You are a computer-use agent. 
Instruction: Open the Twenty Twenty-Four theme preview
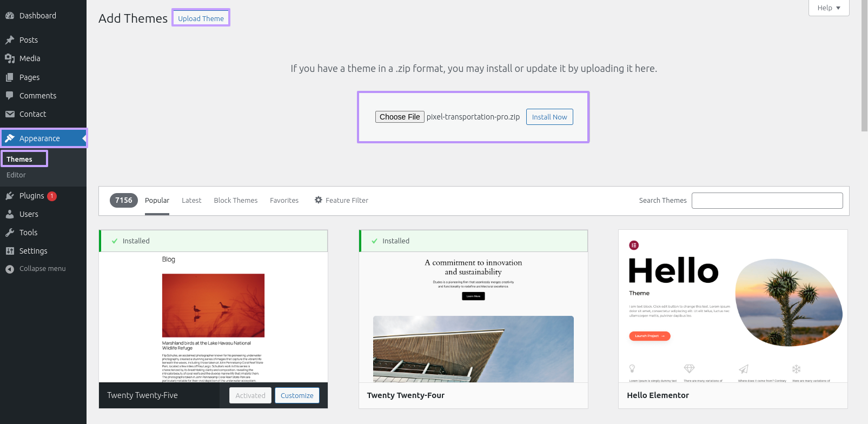pyautogui.click(x=473, y=317)
